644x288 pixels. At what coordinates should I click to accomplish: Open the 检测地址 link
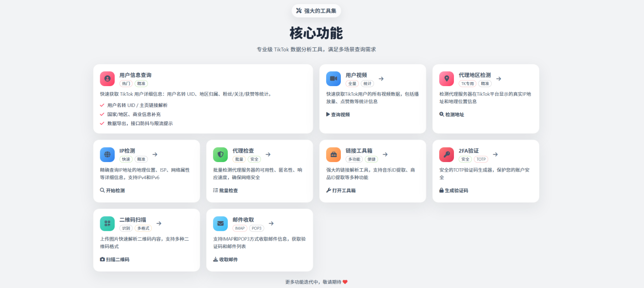tap(451, 115)
